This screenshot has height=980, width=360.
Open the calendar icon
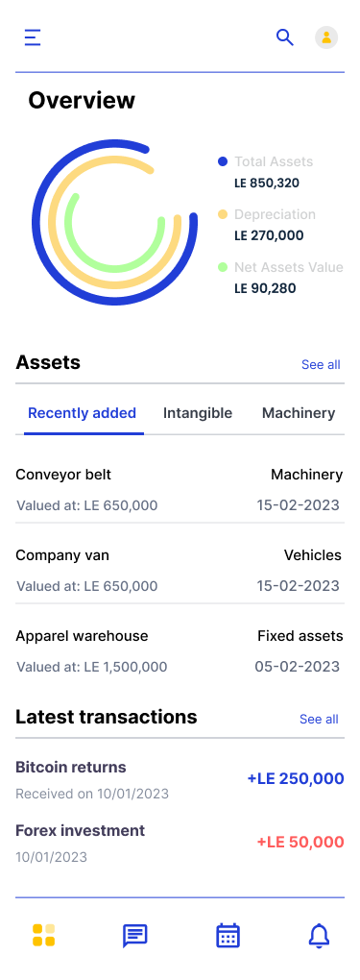coord(228,935)
